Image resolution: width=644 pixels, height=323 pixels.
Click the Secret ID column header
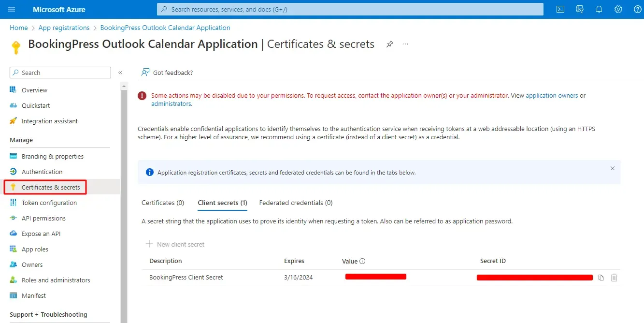493,261
